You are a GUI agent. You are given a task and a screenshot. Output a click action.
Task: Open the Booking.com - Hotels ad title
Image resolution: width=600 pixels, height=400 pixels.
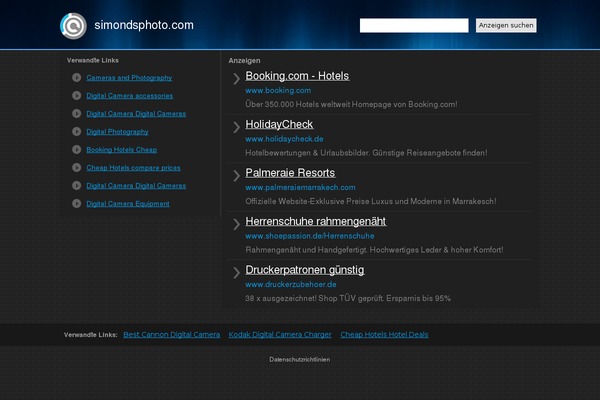(x=297, y=76)
